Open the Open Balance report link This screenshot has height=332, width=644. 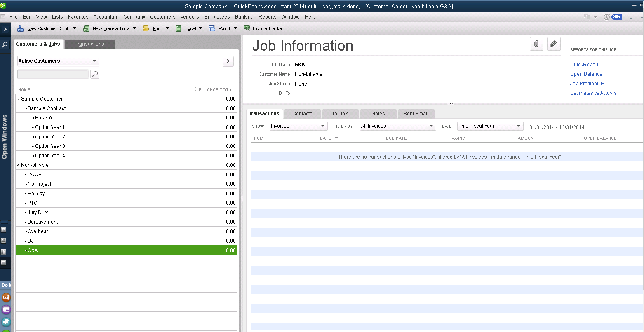pos(586,74)
